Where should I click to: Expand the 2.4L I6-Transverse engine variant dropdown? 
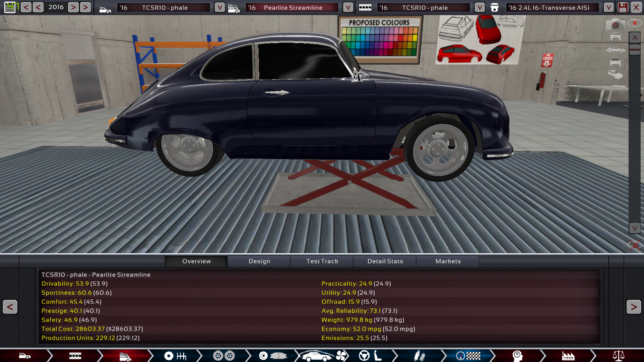pyautogui.click(x=608, y=7)
